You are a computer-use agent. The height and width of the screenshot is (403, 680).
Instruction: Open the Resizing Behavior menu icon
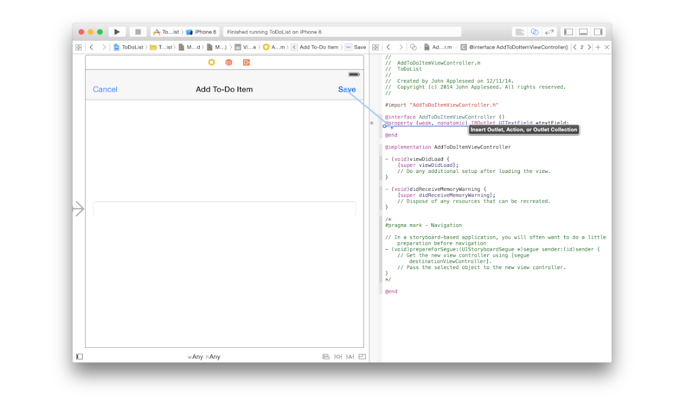362,357
